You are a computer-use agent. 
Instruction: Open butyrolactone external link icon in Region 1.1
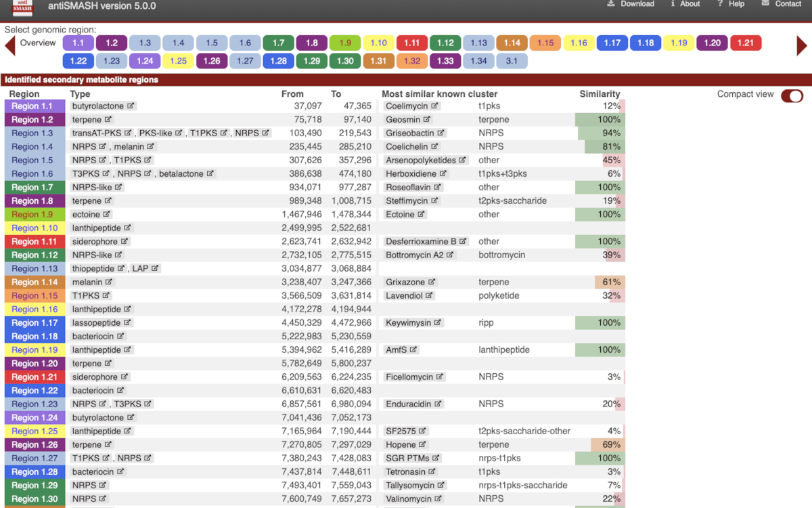(131, 106)
